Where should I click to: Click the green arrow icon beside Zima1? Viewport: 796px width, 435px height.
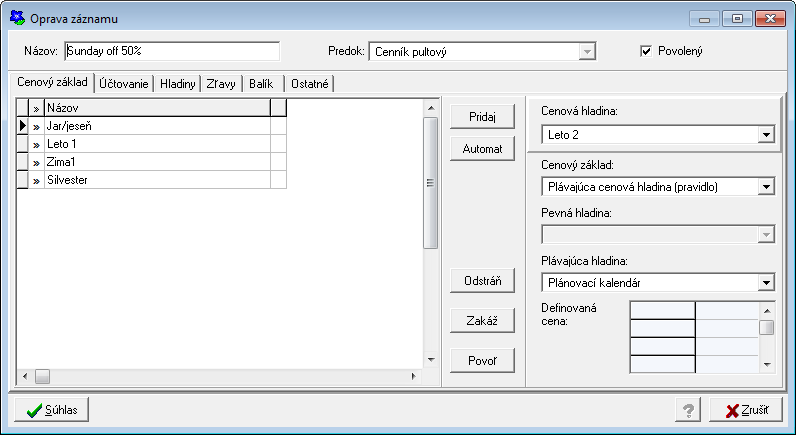click(36, 162)
